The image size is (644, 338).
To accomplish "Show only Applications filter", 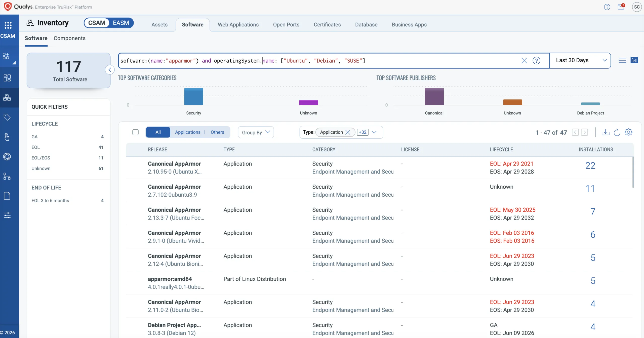I will tap(188, 132).
